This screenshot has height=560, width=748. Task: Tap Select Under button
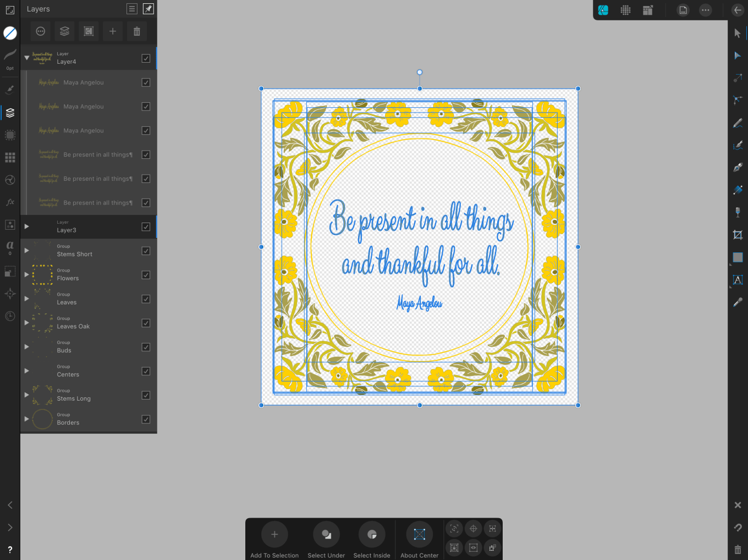[326, 535]
